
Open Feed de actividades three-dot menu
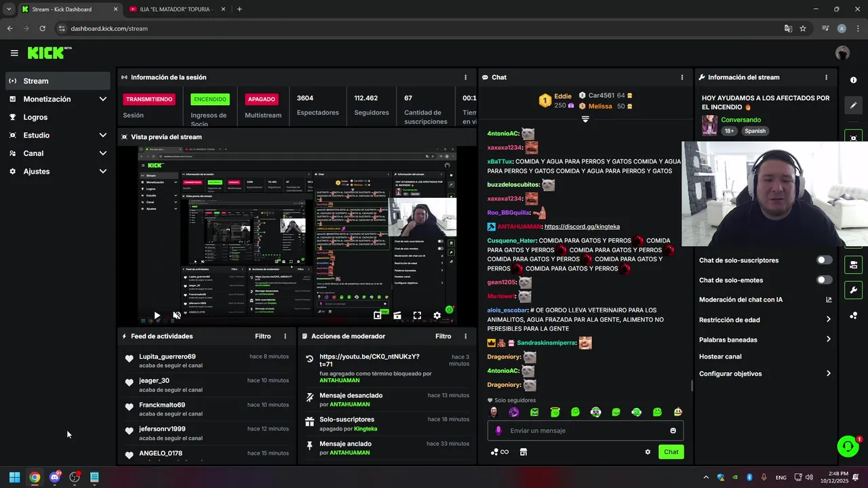285,336
